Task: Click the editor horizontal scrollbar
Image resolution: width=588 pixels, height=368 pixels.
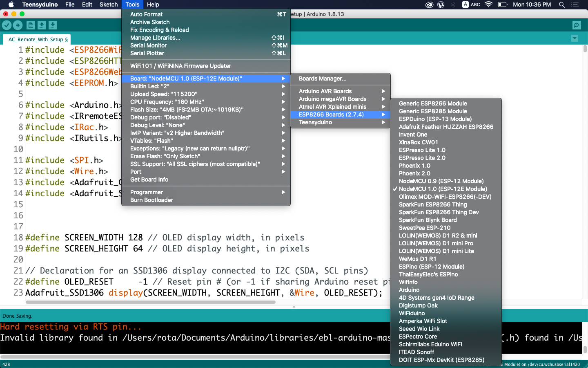Action: [151, 302]
